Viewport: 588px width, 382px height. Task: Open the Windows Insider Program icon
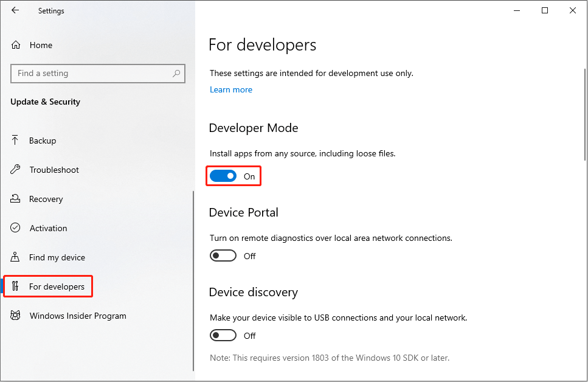tap(15, 316)
